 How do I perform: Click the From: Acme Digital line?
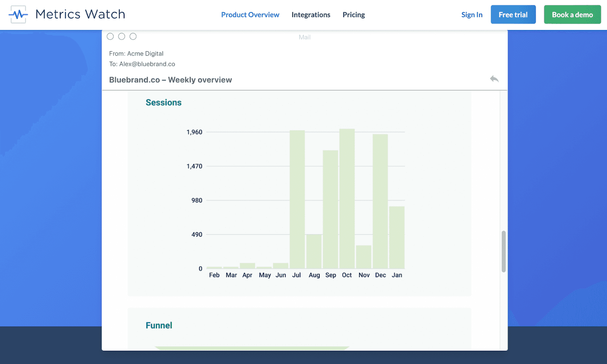click(136, 53)
